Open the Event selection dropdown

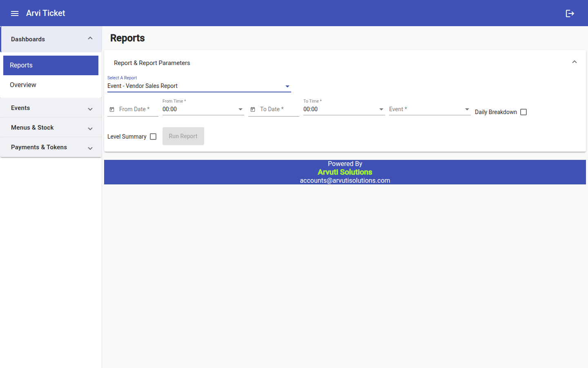430,109
